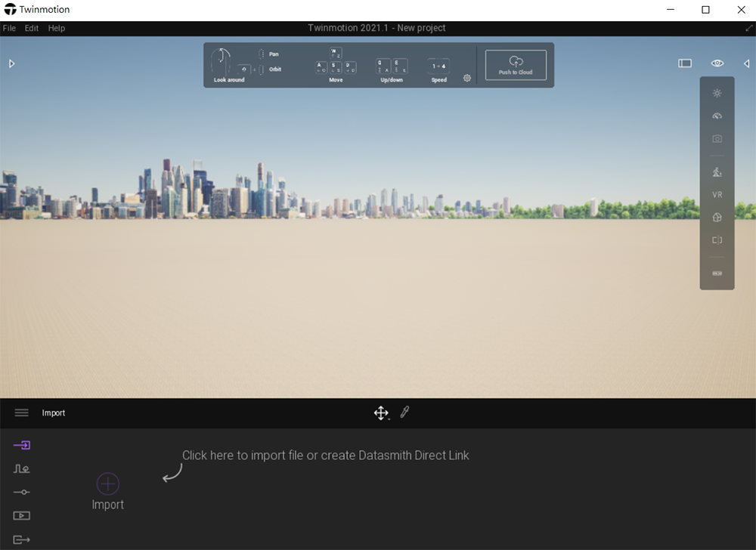Image resolution: width=756 pixels, height=550 pixels.
Task: Click the WASD Move keys hint
Action: 336,65
